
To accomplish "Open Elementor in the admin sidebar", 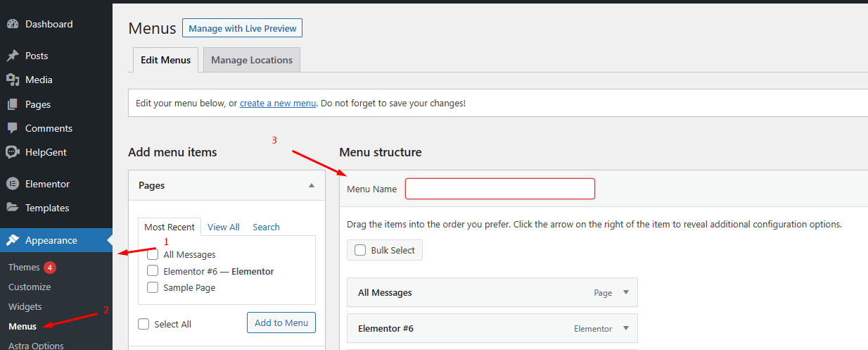I will click(56, 184).
